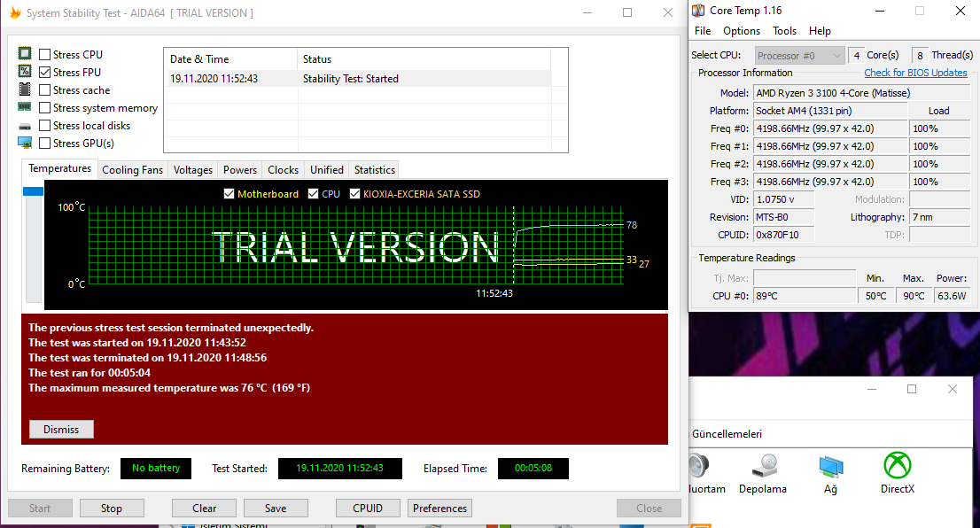Click the Date & Time column header
This screenshot has height=528, width=980.
tap(230, 59)
